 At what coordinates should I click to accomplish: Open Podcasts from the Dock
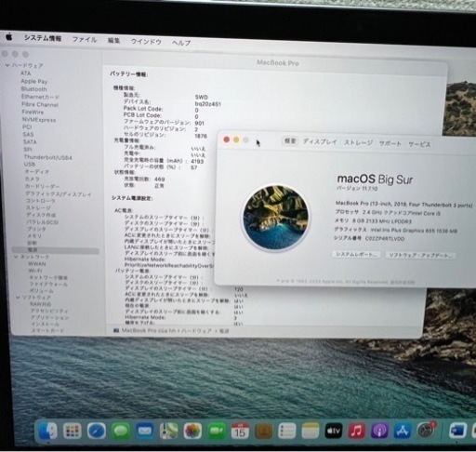[379, 431]
